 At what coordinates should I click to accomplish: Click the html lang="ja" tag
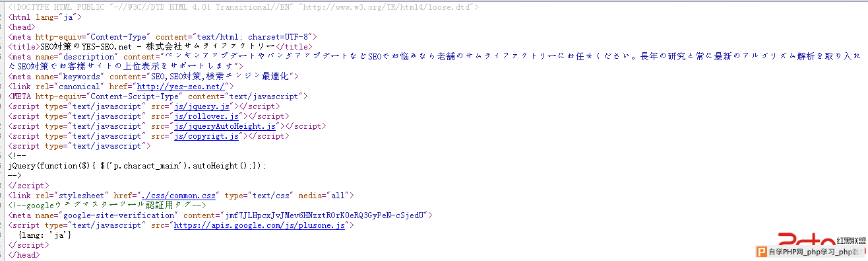point(45,17)
